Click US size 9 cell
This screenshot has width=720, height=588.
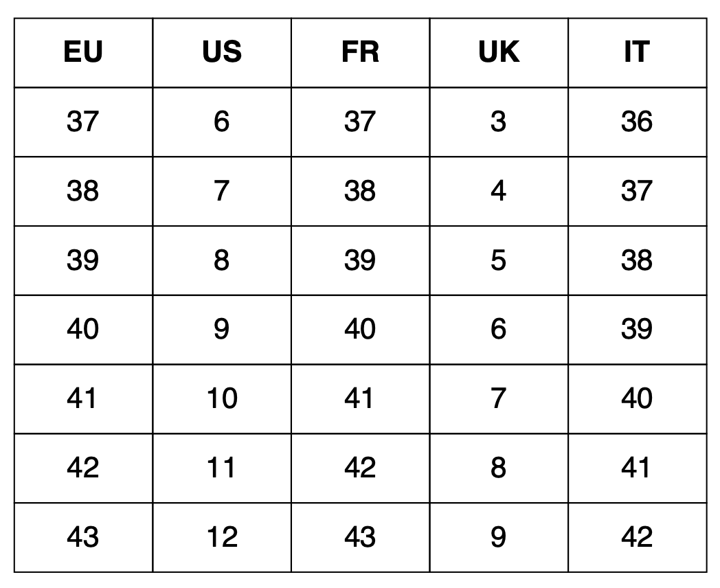click(x=222, y=330)
